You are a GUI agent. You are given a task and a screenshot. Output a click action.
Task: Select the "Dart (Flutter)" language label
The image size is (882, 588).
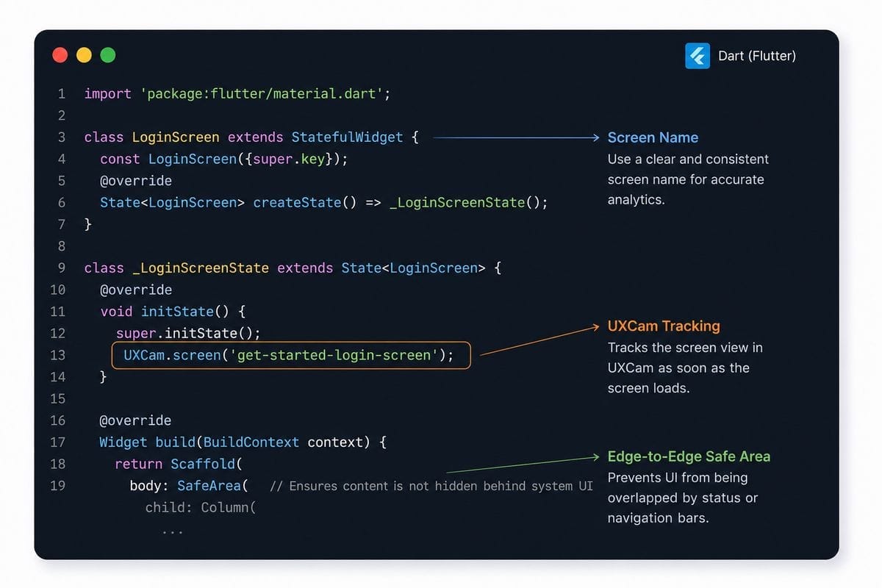[x=757, y=56]
